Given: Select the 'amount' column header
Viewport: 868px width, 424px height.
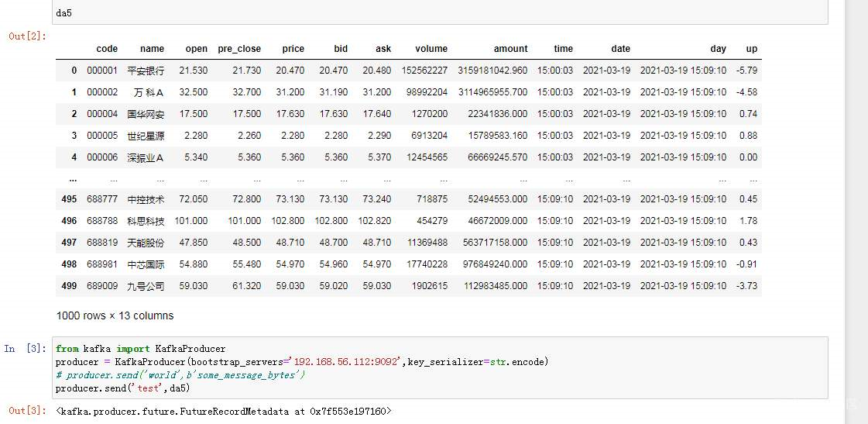Looking at the screenshot, I should (x=510, y=49).
